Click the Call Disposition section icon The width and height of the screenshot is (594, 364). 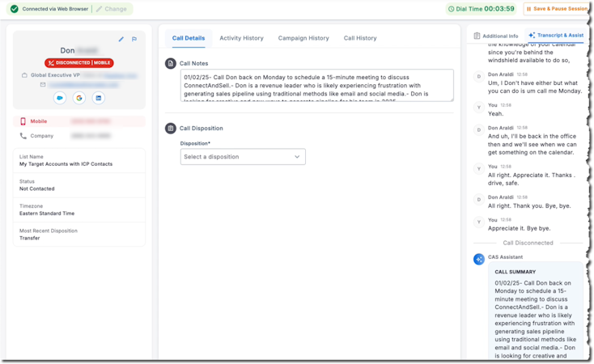171,128
